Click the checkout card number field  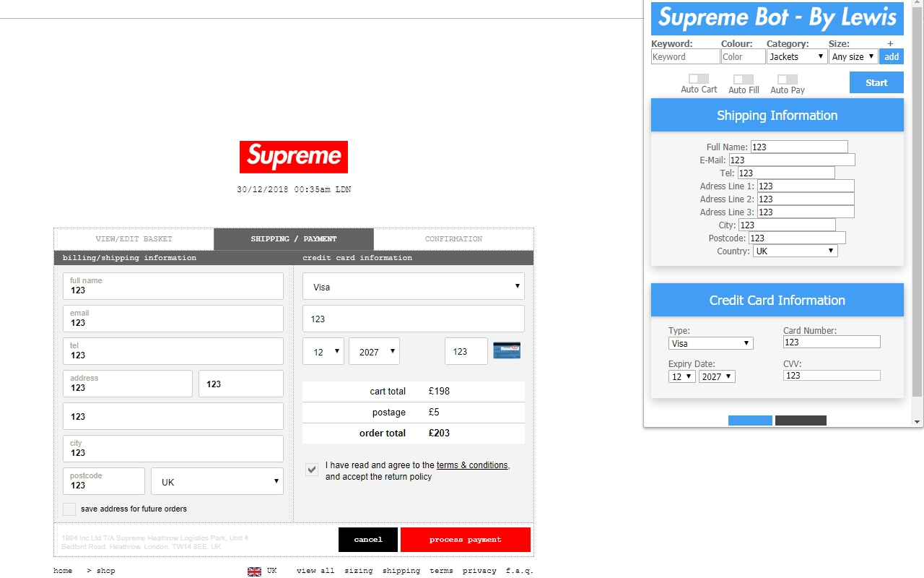(414, 319)
